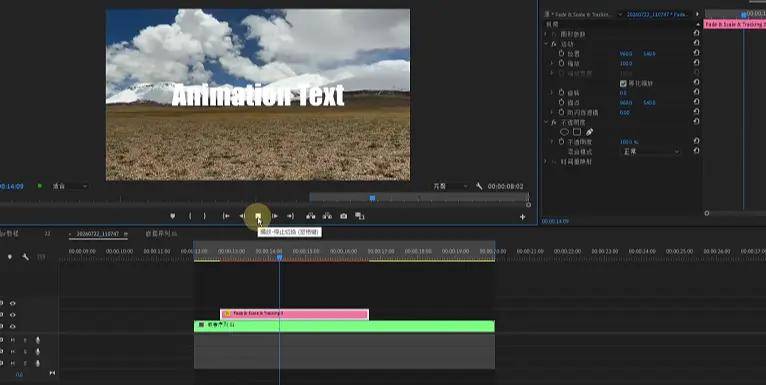Click the step forward one frame button

(275, 216)
